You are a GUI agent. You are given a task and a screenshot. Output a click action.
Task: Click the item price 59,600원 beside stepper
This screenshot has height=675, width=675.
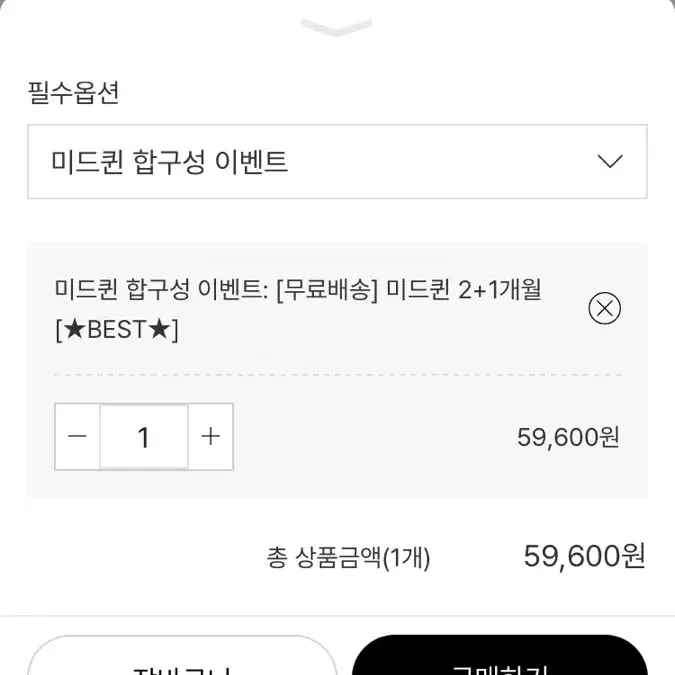tap(568, 437)
